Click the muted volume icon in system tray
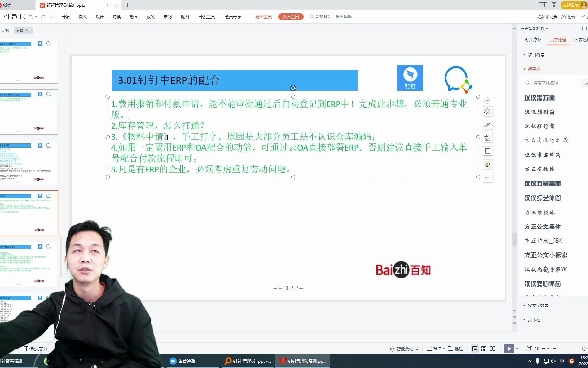This screenshot has height=368, width=588. (x=554, y=361)
